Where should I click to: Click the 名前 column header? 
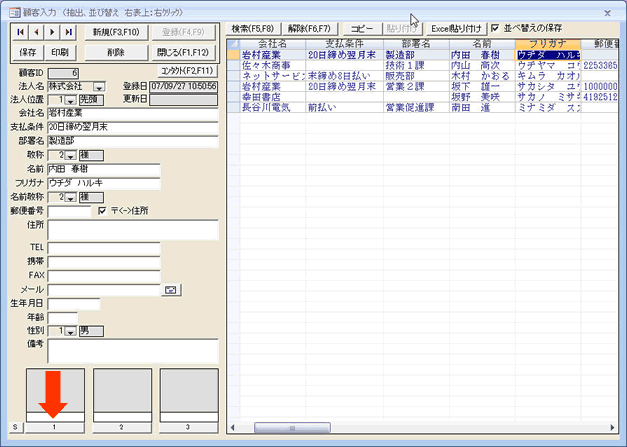coord(482,44)
